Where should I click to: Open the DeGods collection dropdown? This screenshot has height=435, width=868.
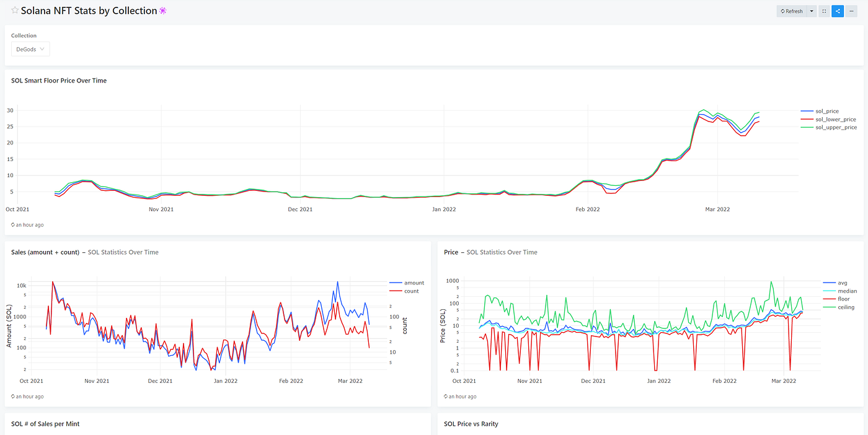coord(30,49)
